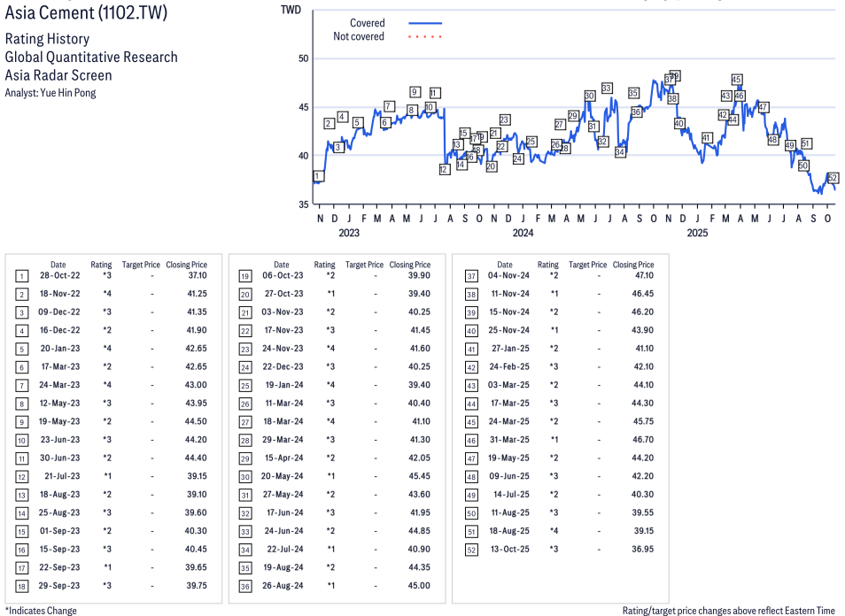Click marker 33 on the price chart
Image resolution: width=845 pixels, height=616 pixels.
(607, 89)
